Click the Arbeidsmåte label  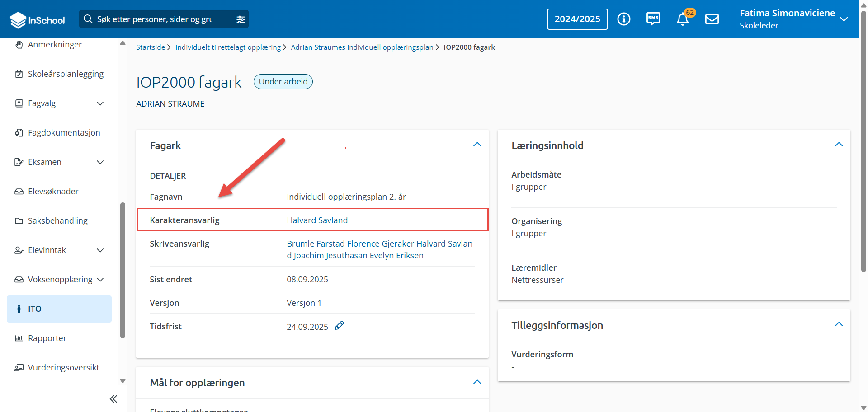[x=537, y=174]
